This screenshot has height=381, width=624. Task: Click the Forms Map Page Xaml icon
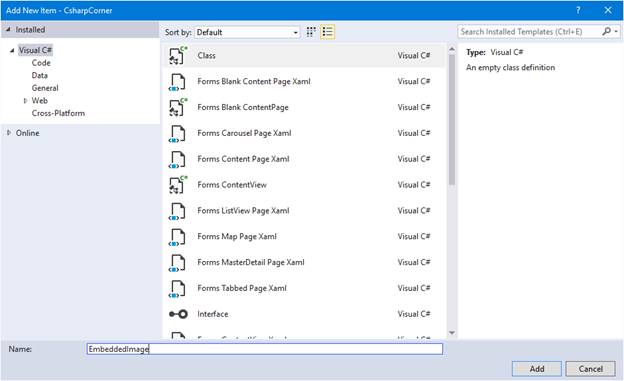click(177, 237)
